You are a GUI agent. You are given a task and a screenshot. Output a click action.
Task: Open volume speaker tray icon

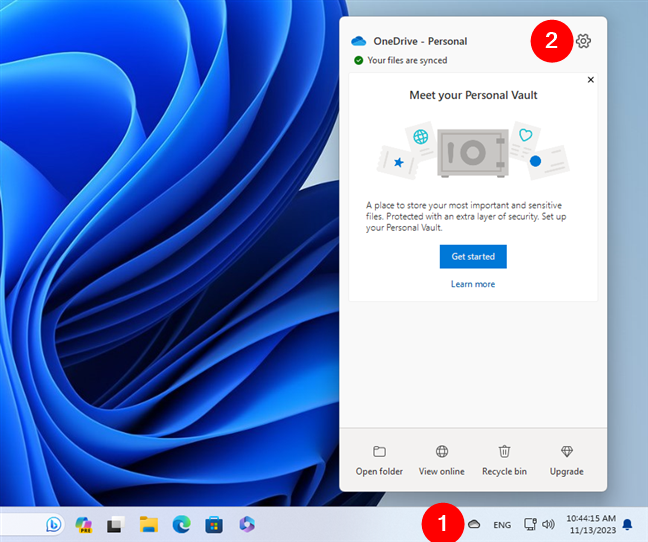(548, 524)
